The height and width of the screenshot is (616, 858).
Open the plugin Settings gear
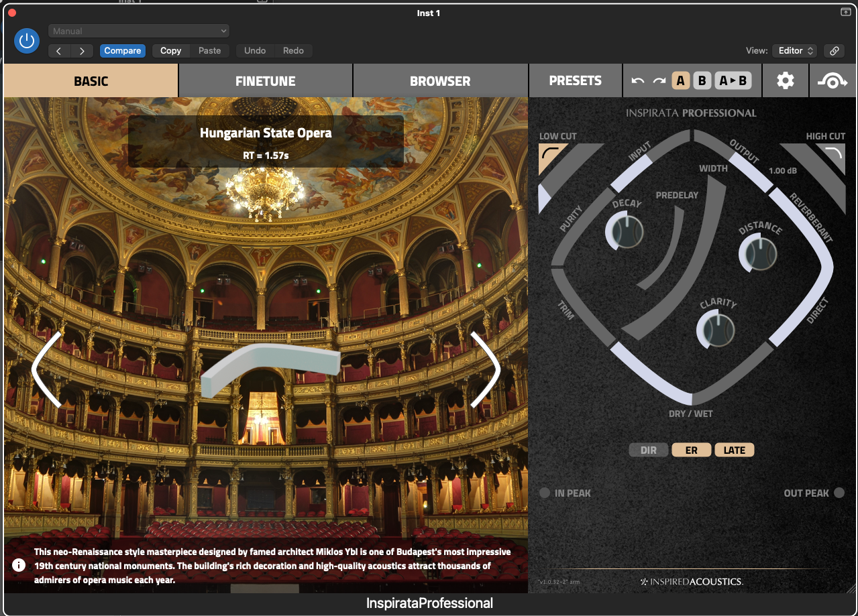tap(785, 80)
